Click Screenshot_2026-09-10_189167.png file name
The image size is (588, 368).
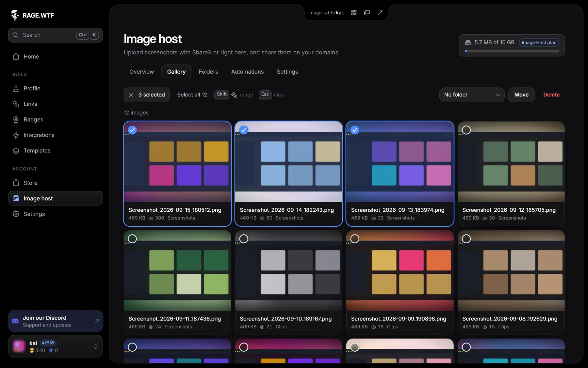tap(286, 319)
